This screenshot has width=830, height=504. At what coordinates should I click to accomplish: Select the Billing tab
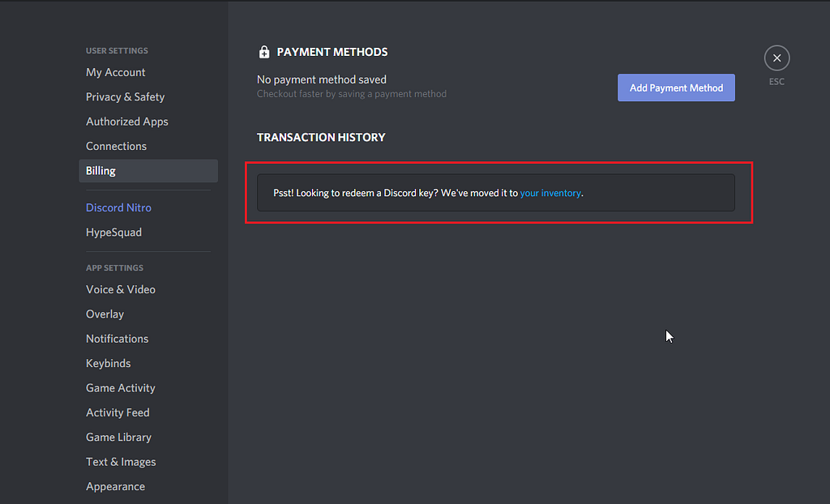click(101, 171)
